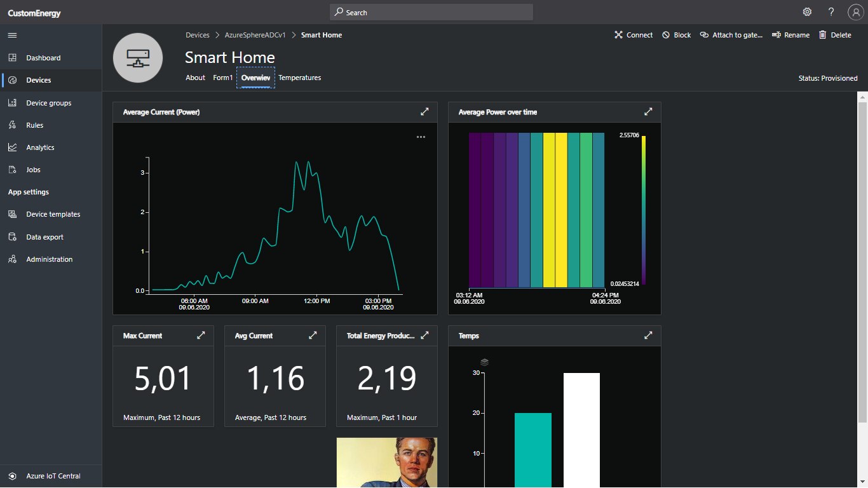Viewport: 868px width, 488px height.
Task: Collapse the hamburger navigation menu
Action: point(12,35)
